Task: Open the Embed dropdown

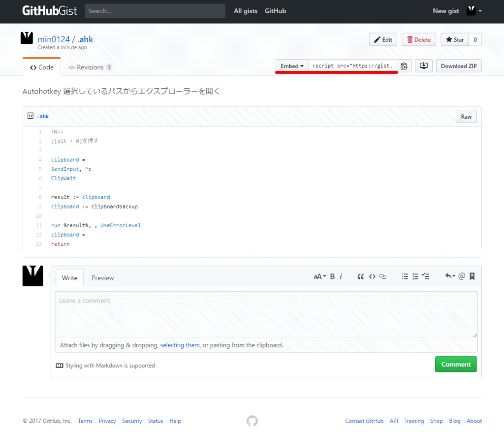Action: (x=292, y=66)
